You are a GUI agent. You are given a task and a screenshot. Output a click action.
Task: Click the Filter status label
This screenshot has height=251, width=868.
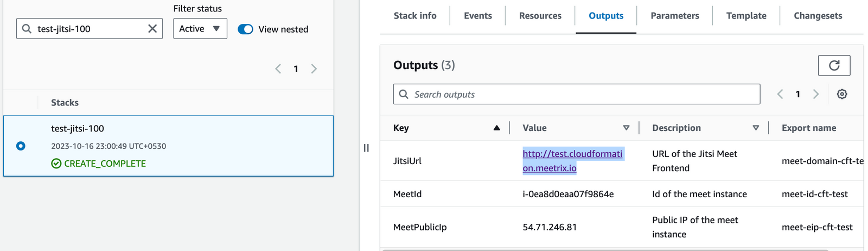[x=197, y=9]
